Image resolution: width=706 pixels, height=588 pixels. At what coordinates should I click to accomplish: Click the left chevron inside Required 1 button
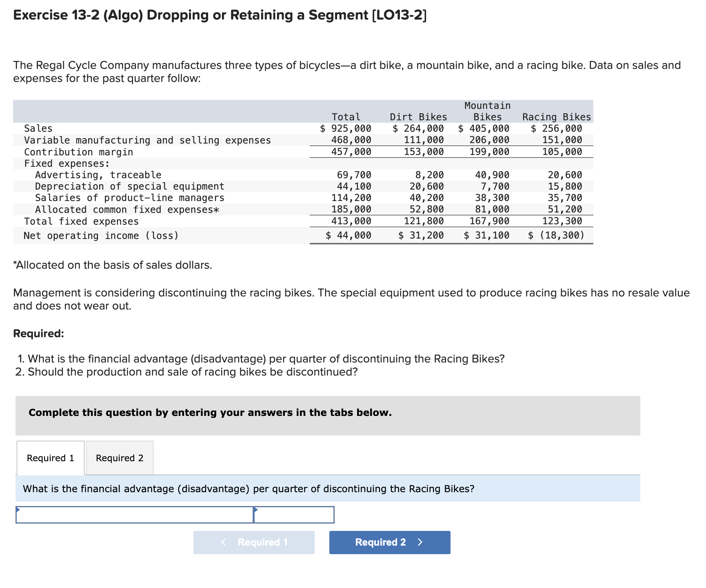click(223, 542)
